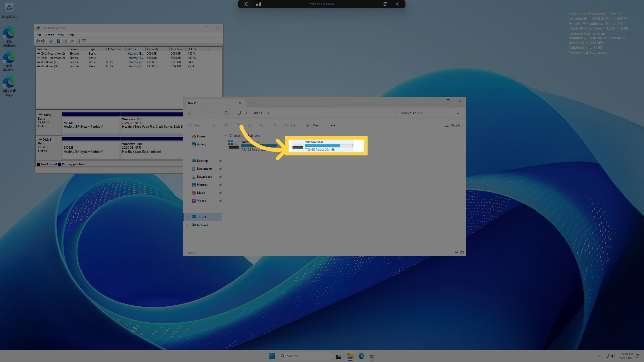
Task: Open the New dropdown in File Explorer
Action: click(x=195, y=125)
